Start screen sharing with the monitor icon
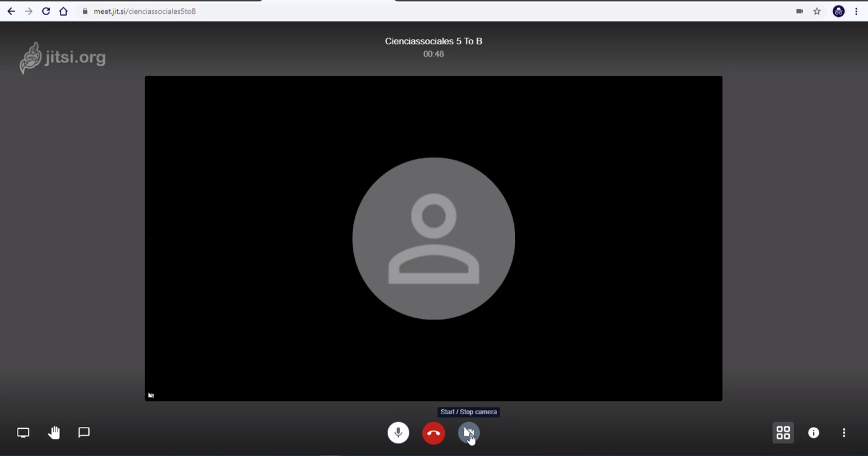868x456 pixels. [x=23, y=433]
